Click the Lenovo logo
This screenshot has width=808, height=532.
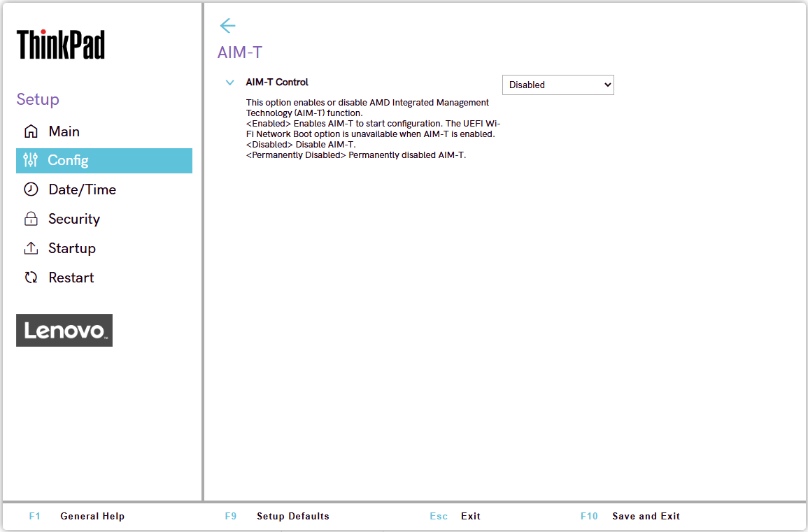tap(64, 330)
